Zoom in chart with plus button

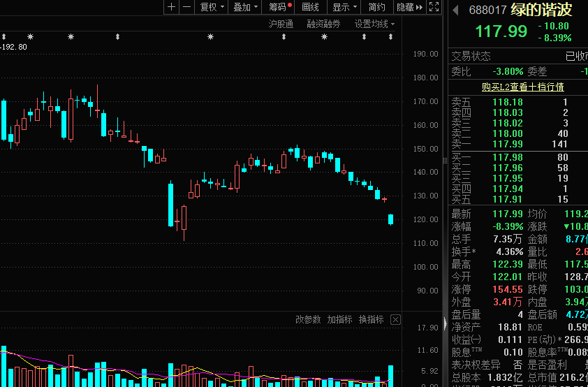point(171,7)
